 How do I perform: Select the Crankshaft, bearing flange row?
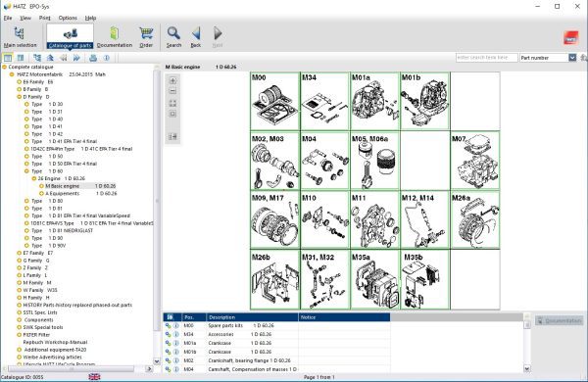point(276,360)
